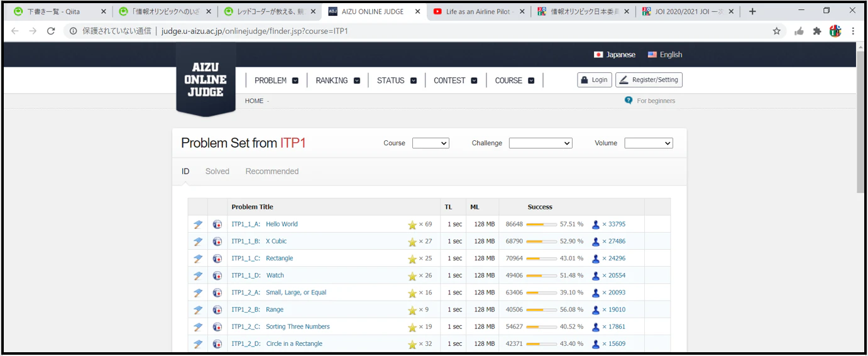868x356 pixels.
Task: Click the pencil icon for Range row
Action: point(198,310)
